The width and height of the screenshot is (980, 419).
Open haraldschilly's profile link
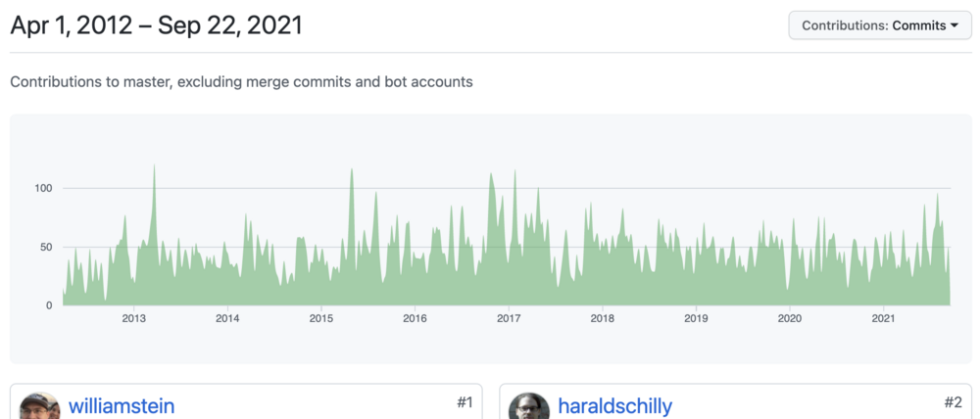615,406
